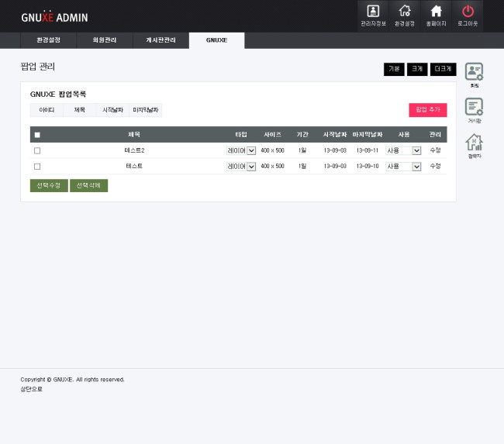Check the box for 테스트 row
The width and height of the screenshot is (504, 444).
click(x=37, y=167)
